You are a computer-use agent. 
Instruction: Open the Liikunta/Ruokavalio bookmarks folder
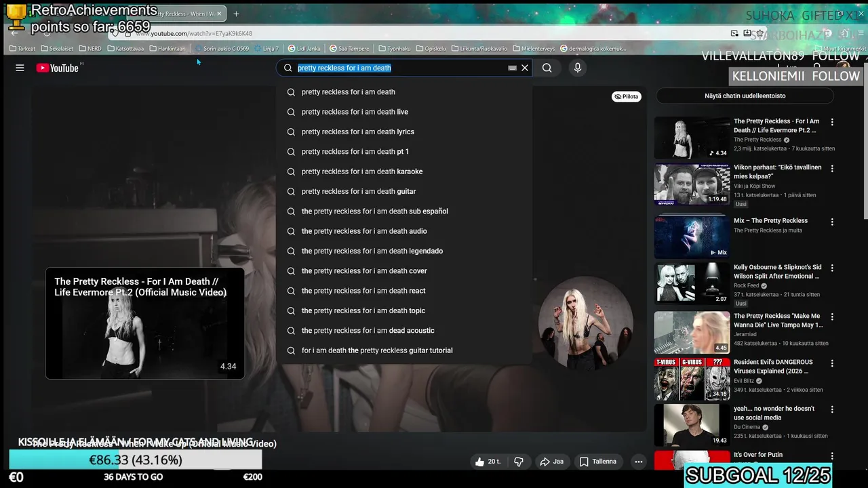click(479, 49)
